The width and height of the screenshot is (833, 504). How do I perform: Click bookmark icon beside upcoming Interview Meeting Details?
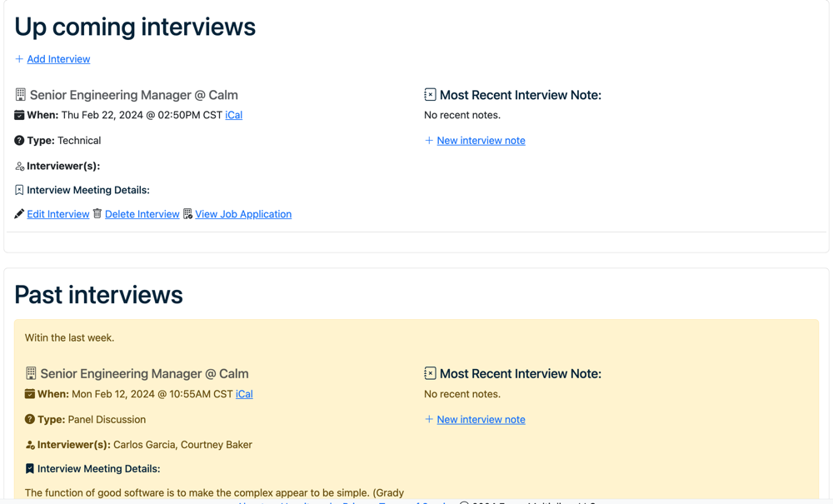19,190
